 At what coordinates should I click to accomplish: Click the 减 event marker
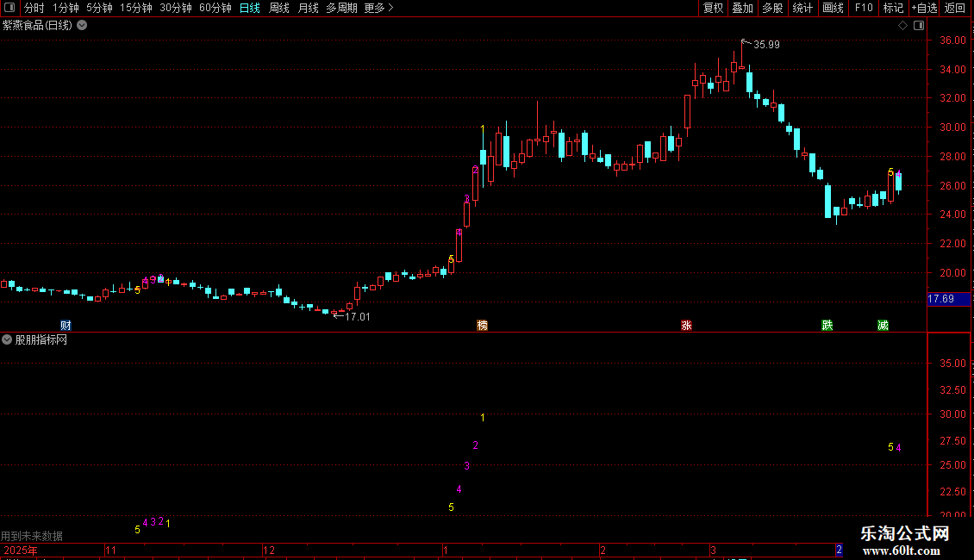(x=883, y=326)
